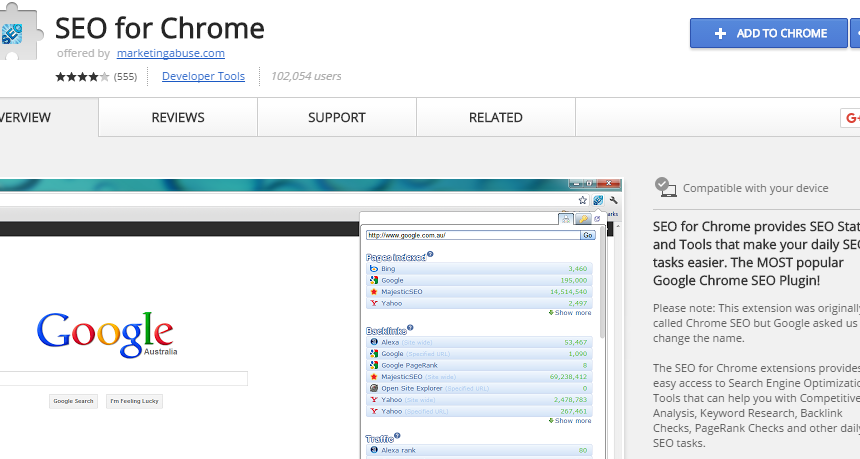Screen dimensions: 860x459
Task: Expand Show more under Pages Indexed
Action: point(570,313)
